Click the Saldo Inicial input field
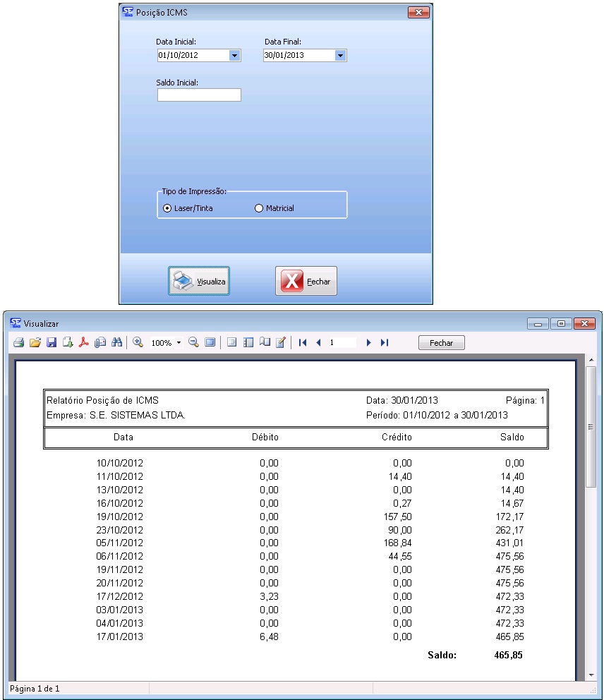 coord(199,95)
